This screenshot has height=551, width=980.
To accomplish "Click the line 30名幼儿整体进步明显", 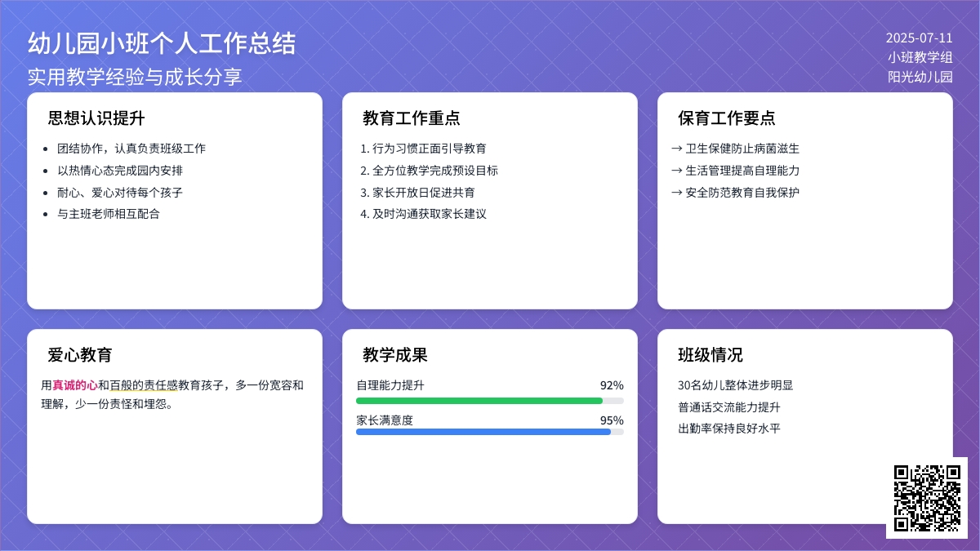I will pyautogui.click(x=735, y=385).
